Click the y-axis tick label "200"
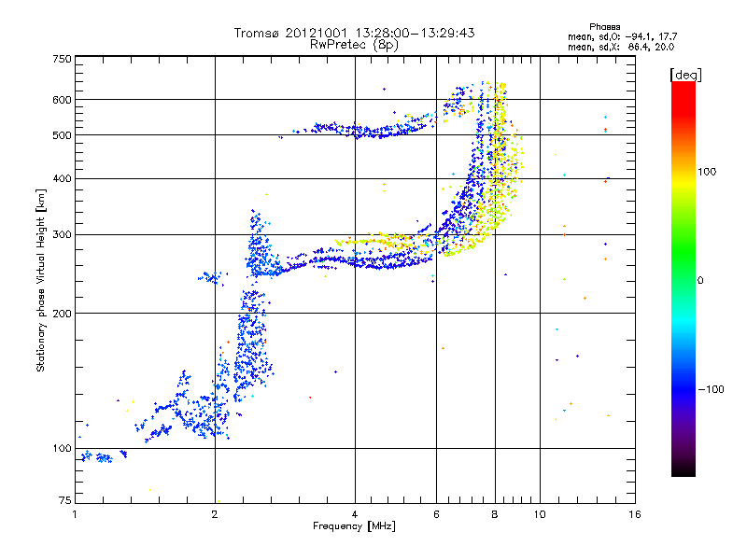Screen dimensions: 747x560 (x=62, y=314)
